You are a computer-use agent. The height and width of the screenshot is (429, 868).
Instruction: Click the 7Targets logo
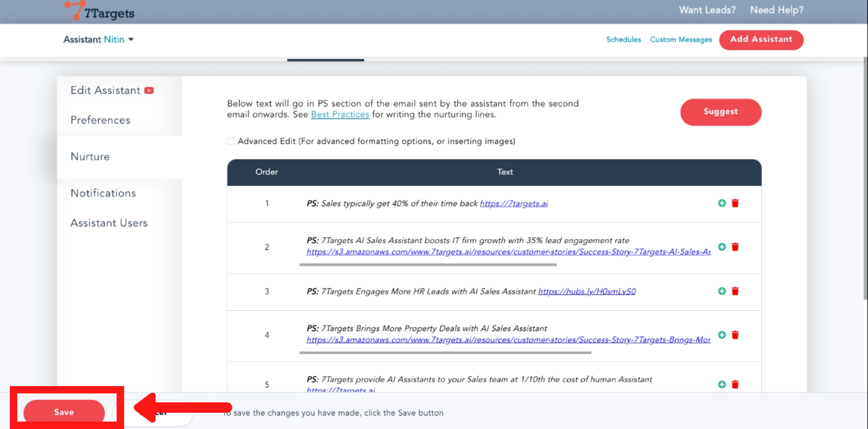point(100,11)
